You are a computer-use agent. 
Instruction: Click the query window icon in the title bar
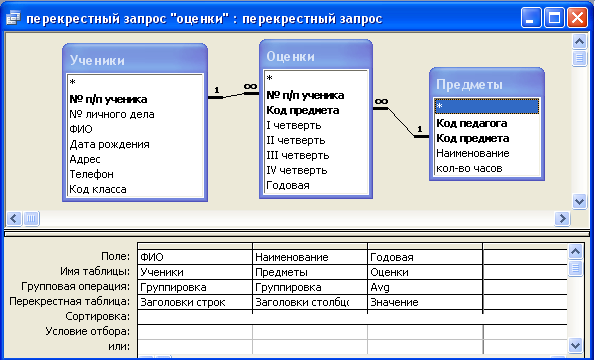coord(13,17)
